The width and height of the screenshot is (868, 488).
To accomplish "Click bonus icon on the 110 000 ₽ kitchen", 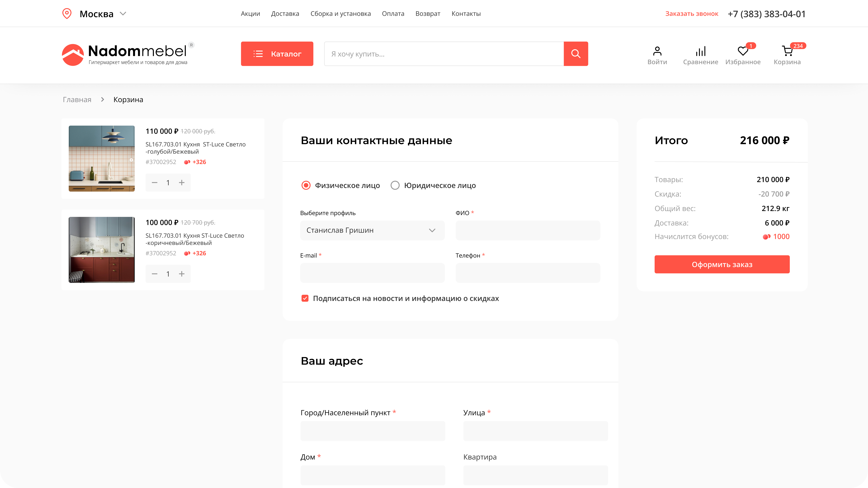I will pos(187,162).
